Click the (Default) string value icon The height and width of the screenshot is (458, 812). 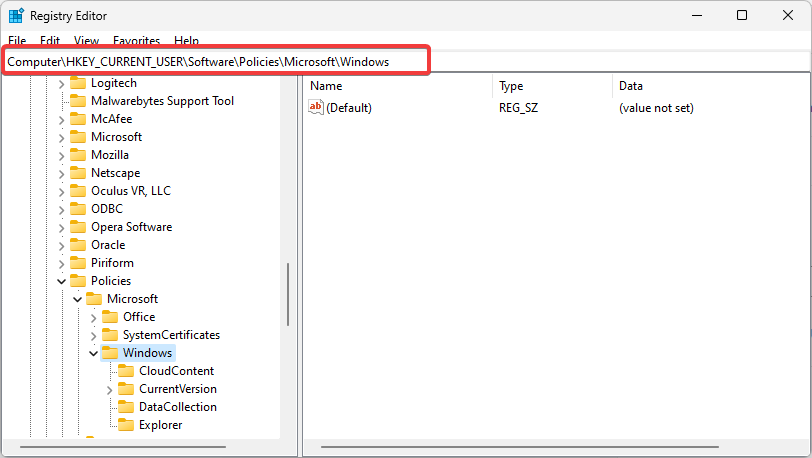(x=315, y=107)
